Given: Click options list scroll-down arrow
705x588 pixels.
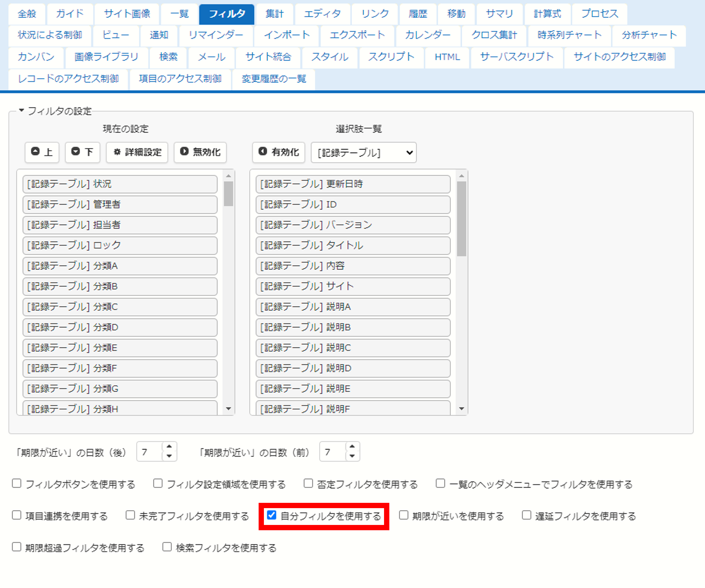Looking at the screenshot, I should (x=462, y=409).
